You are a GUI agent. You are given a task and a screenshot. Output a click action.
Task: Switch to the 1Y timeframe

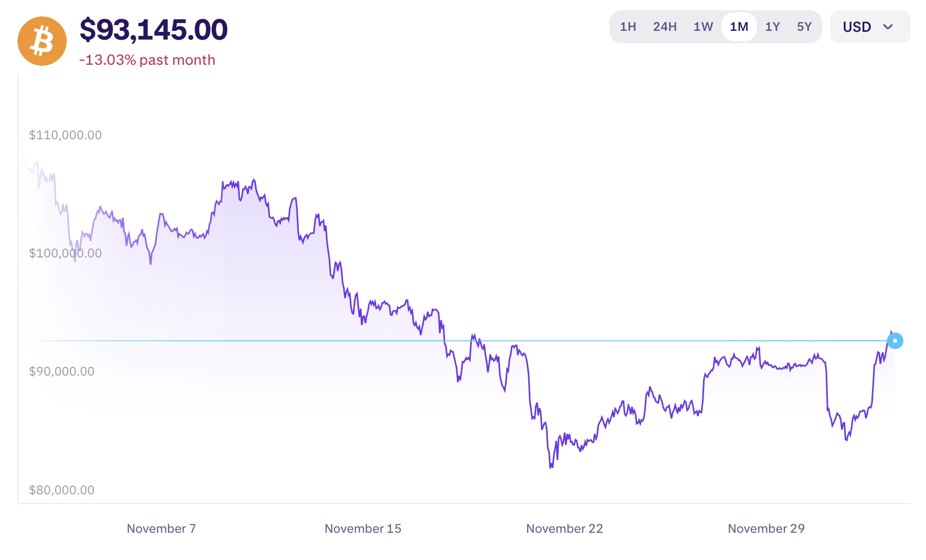(x=773, y=27)
